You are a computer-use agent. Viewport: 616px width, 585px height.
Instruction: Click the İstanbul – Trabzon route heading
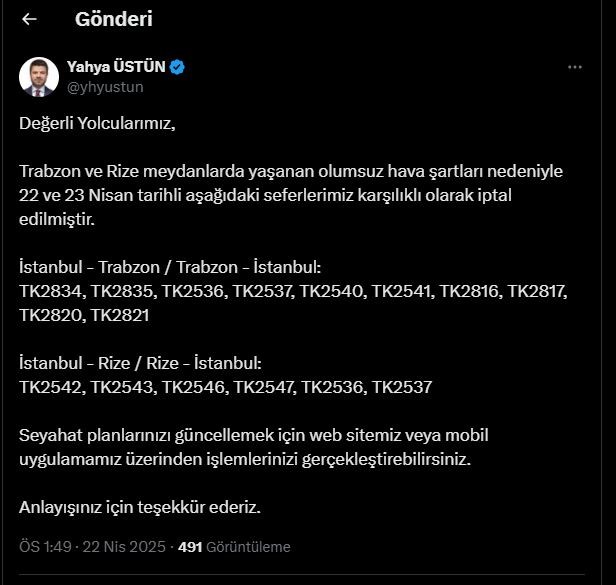pos(170,267)
